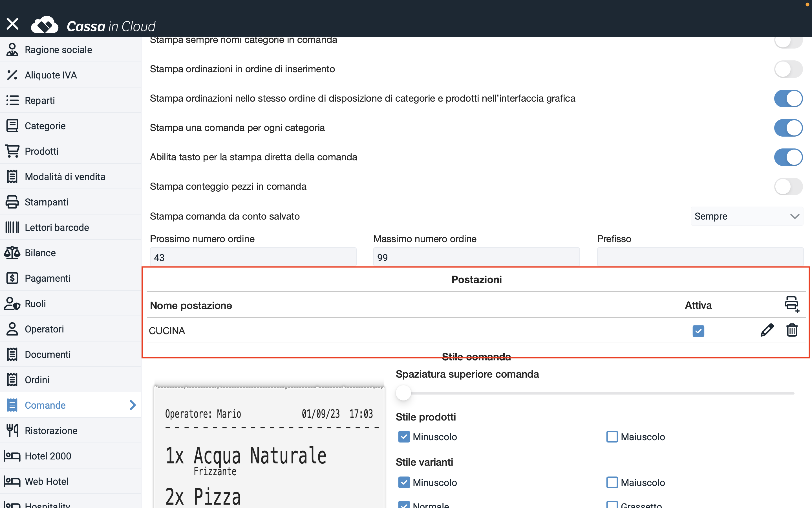Click the Attiva column header
Image resolution: width=812 pixels, height=508 pixels.
tap(698, 305)
